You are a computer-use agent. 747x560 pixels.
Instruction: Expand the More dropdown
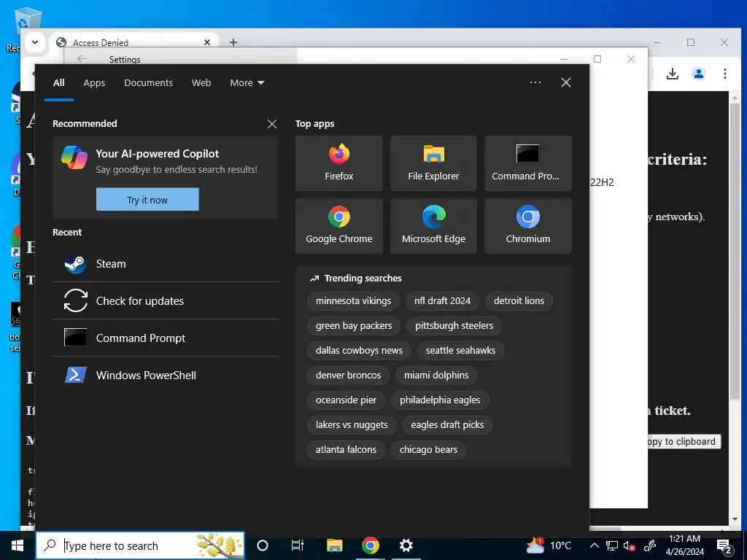tap(247, 83)
